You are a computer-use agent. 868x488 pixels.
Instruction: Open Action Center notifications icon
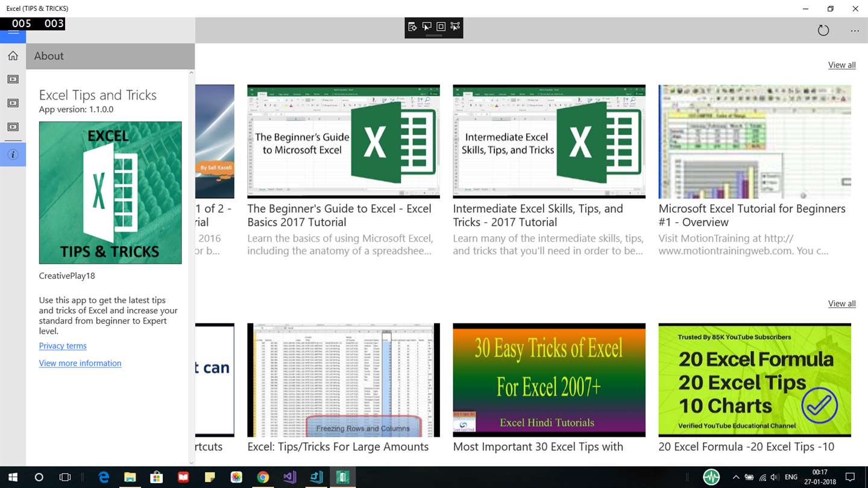tap(850, 477)
